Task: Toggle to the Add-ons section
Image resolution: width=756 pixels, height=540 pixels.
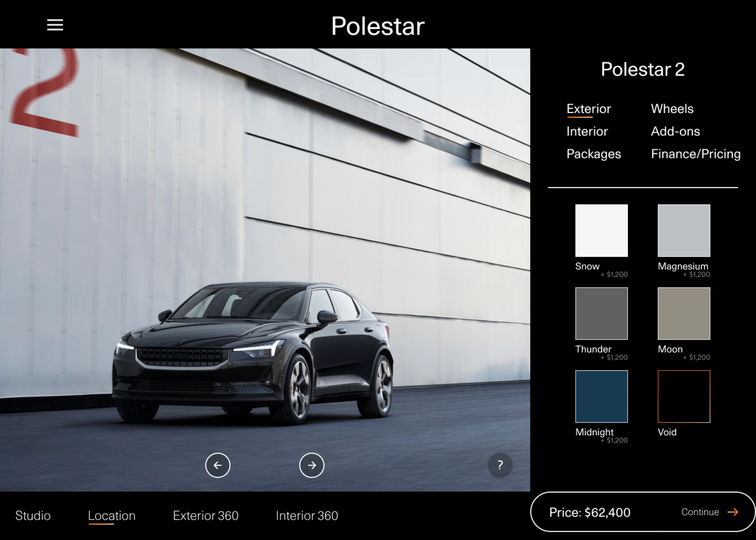Action: tap(675, 131)
